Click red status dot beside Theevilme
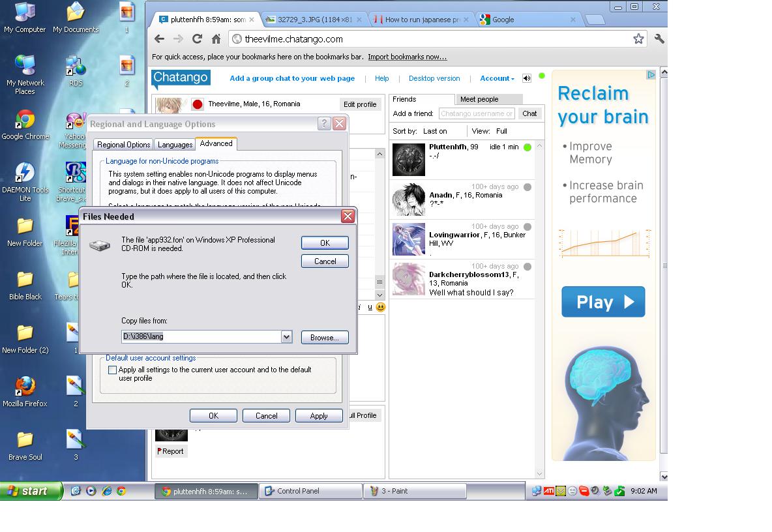Image resolution: width=772 pixels, height=532 pixels. 198,104
